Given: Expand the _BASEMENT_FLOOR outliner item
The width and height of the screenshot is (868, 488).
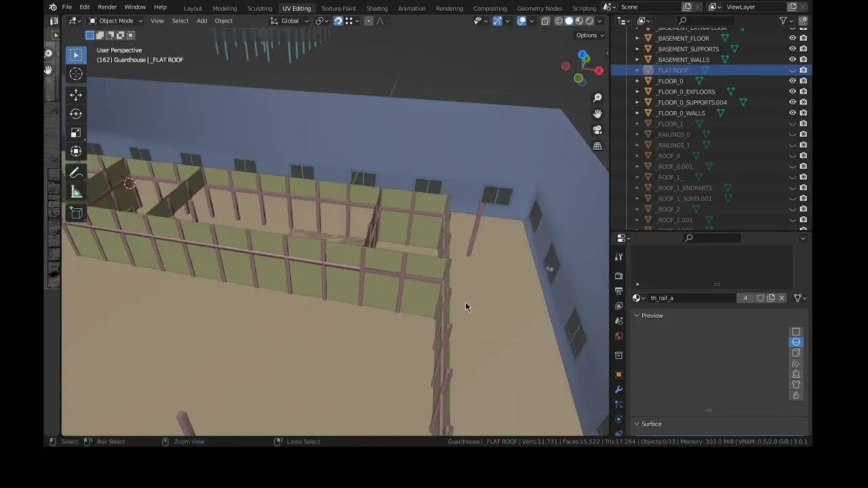Looking at the screenshot, I should click(637, 38).
